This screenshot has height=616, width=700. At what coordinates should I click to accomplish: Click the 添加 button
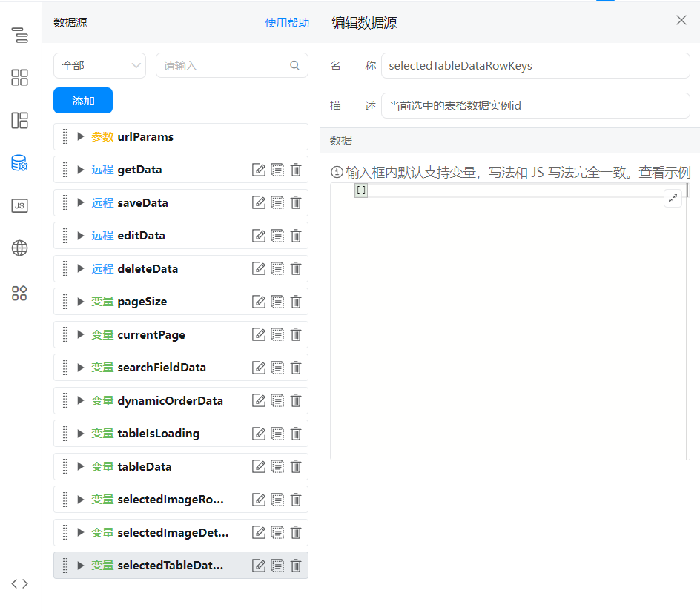83,101
